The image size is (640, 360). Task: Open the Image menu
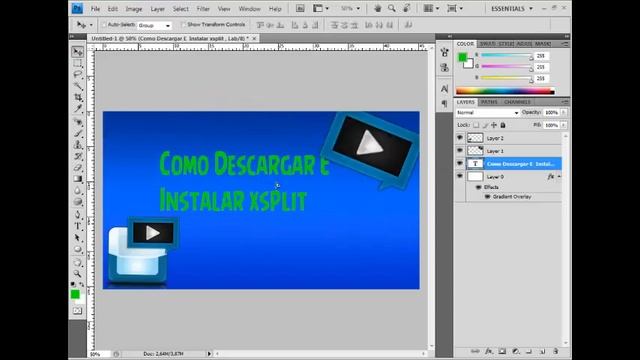133,9
